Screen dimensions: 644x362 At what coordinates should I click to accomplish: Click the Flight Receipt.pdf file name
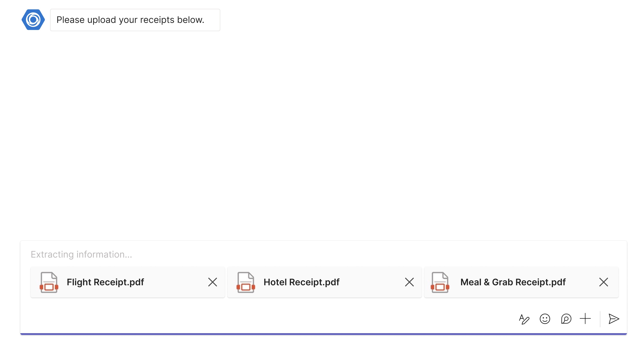click(x=105, y=282)
